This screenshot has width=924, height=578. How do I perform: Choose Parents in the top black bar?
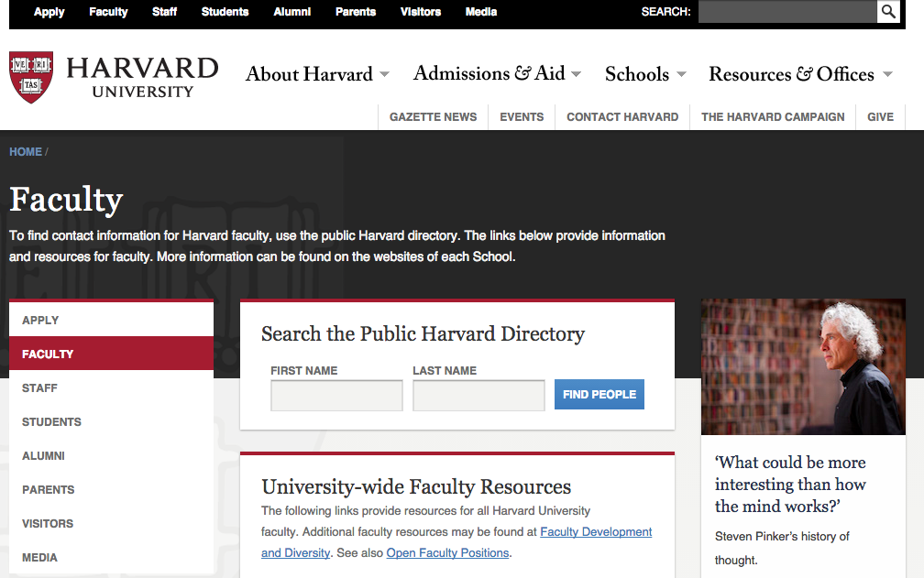click(x=356, y=12)
